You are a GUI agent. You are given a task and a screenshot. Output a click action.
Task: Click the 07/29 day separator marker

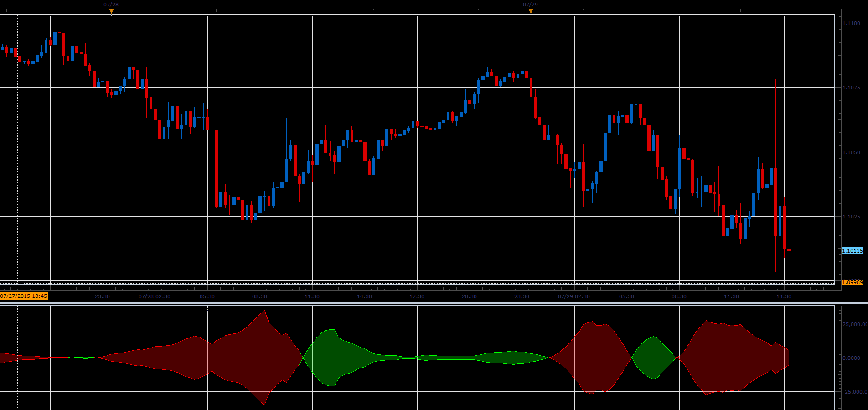pos(531,11)
